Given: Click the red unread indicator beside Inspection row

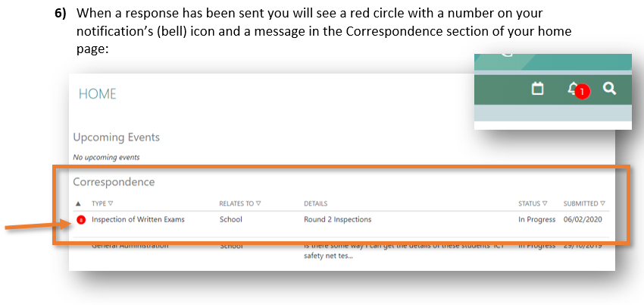Looking at the screenshot, I should pyautogui.click(x=81, y=220).
